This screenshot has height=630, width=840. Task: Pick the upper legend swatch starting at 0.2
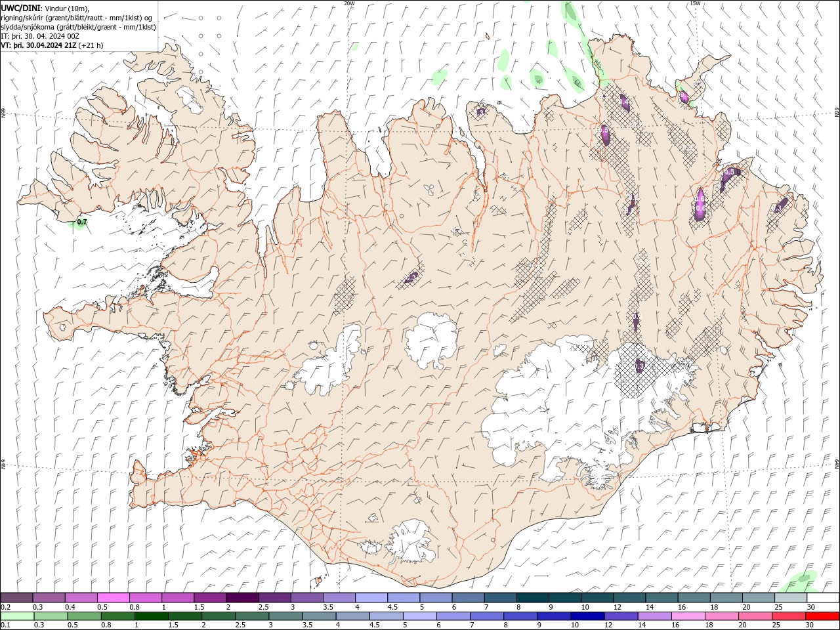[x=16, y=597]
